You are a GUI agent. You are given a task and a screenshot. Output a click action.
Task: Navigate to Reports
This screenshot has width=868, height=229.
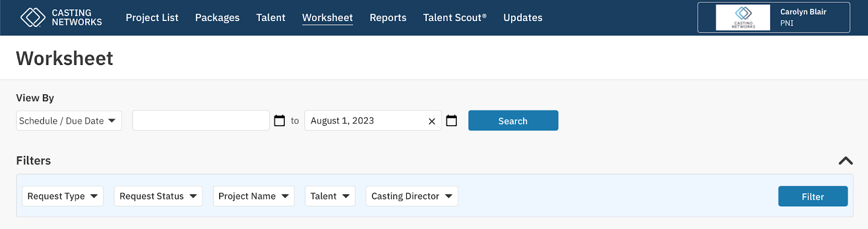pyautogui.click(x=388, y=18)
